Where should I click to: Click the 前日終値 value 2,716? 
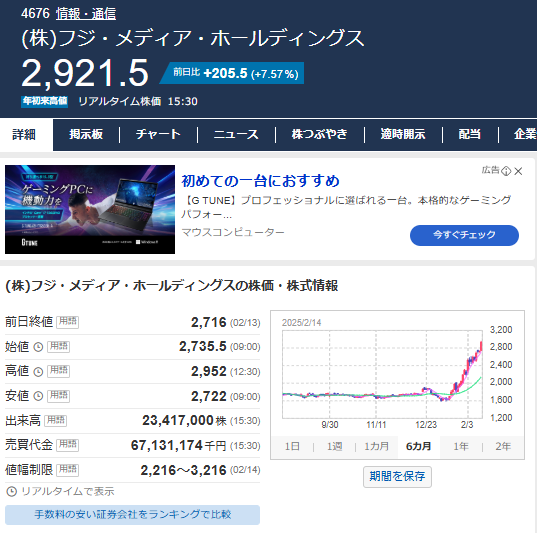point(209,322)
